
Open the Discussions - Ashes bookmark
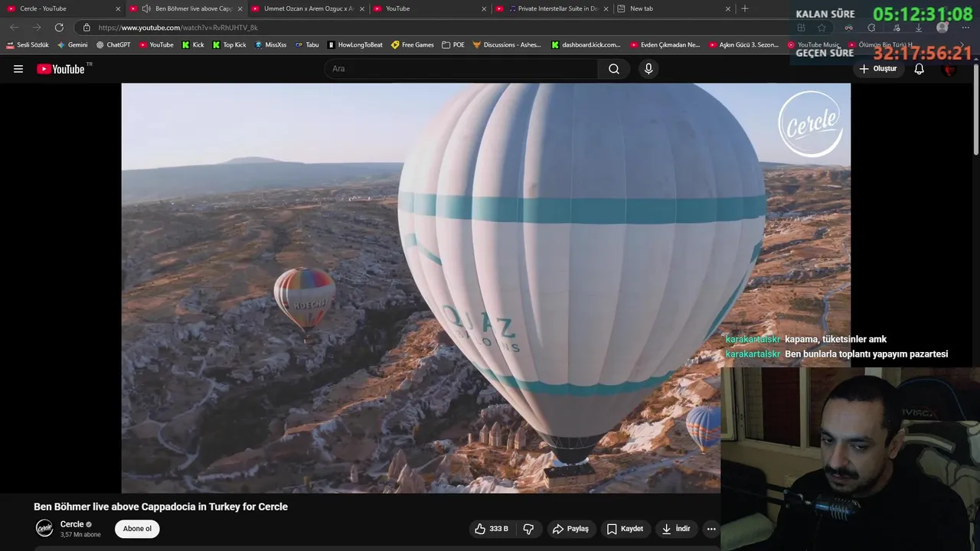tap(507, 45)
